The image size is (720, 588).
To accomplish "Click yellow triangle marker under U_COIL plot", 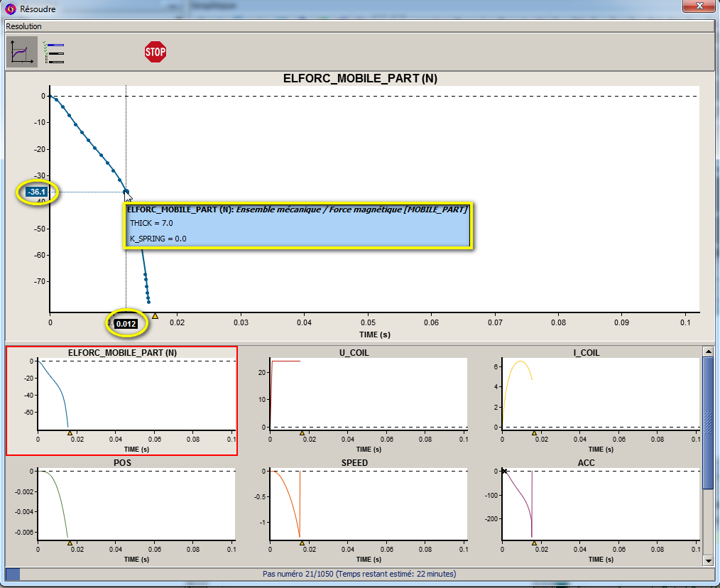I will tap(302, 432).
